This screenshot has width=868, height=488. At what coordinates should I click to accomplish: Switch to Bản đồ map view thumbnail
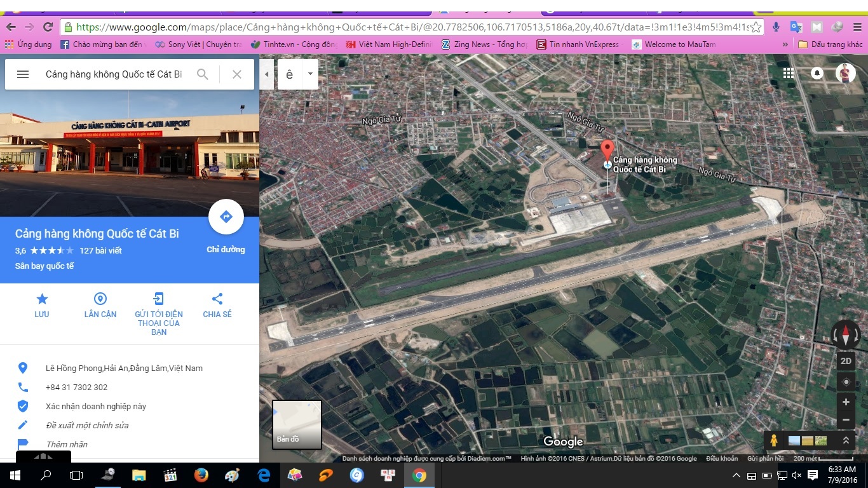pyautogui.click(x=297, y=424)
